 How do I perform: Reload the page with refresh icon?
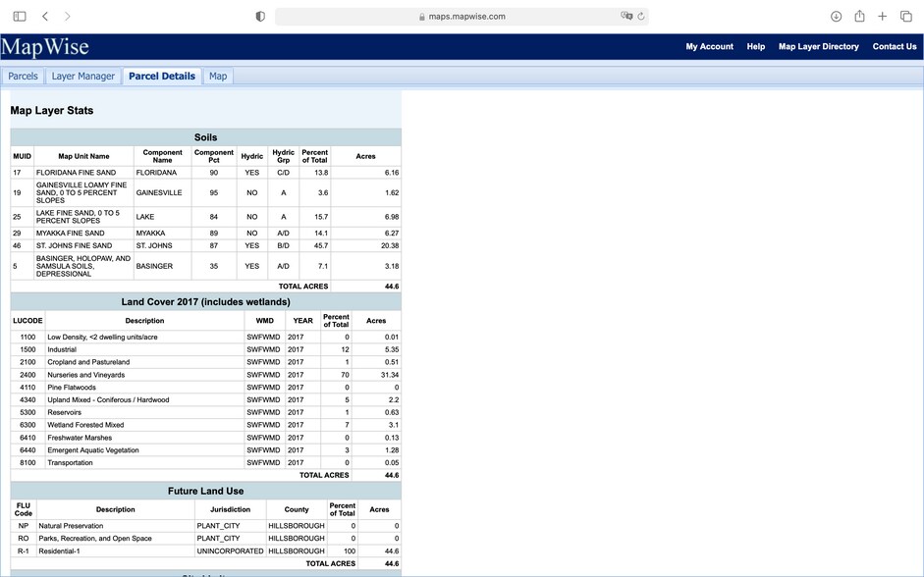(x=641, y=17)
